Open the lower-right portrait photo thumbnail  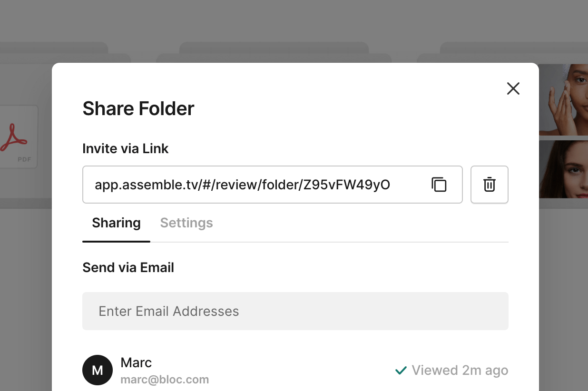[563, 169]
